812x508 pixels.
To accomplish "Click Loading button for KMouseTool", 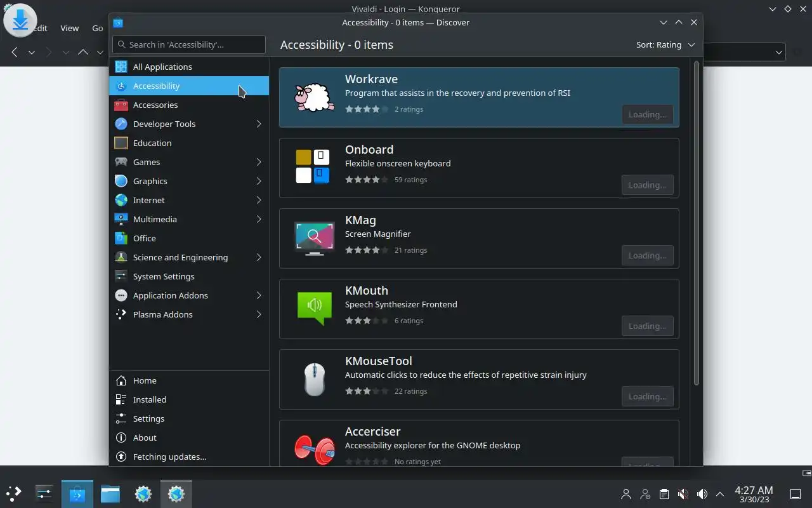I will coord(647,396).
